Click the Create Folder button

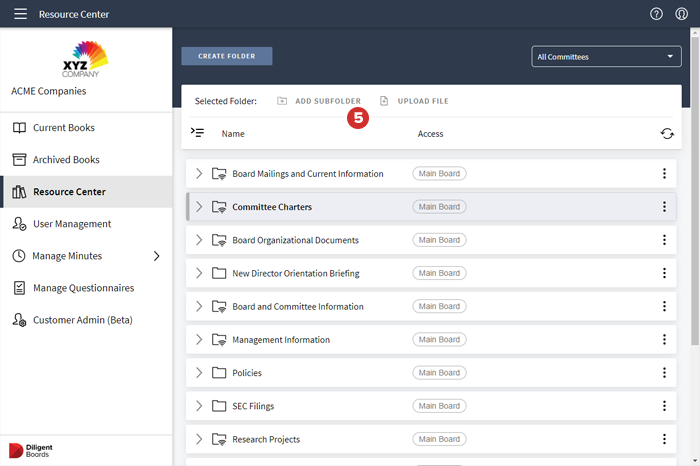click(x=226, y=56)
